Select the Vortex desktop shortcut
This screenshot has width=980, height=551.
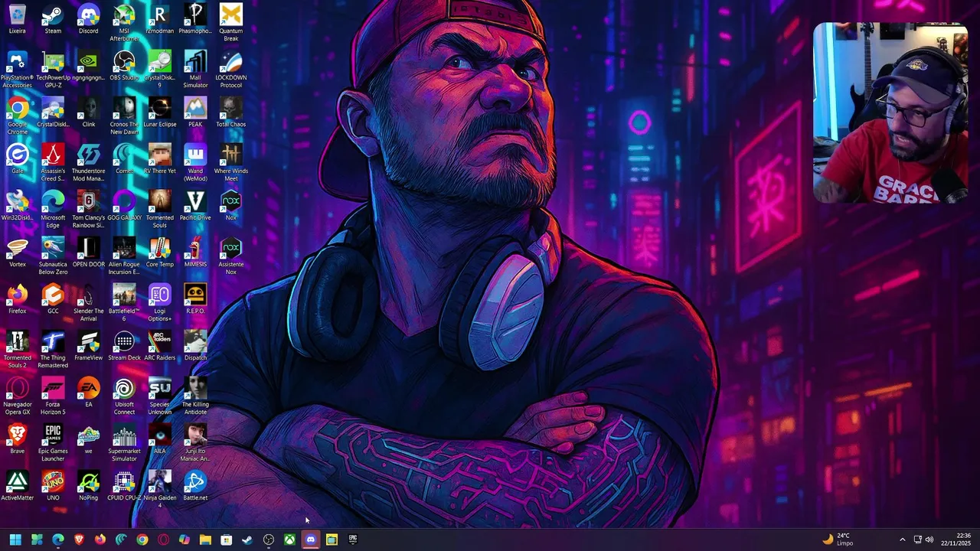coord(17,253)
